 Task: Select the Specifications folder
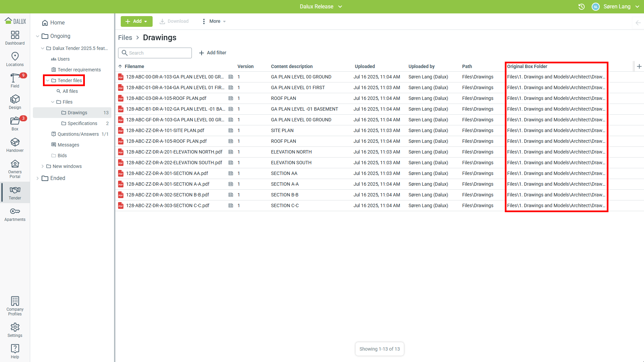point(82,123)
